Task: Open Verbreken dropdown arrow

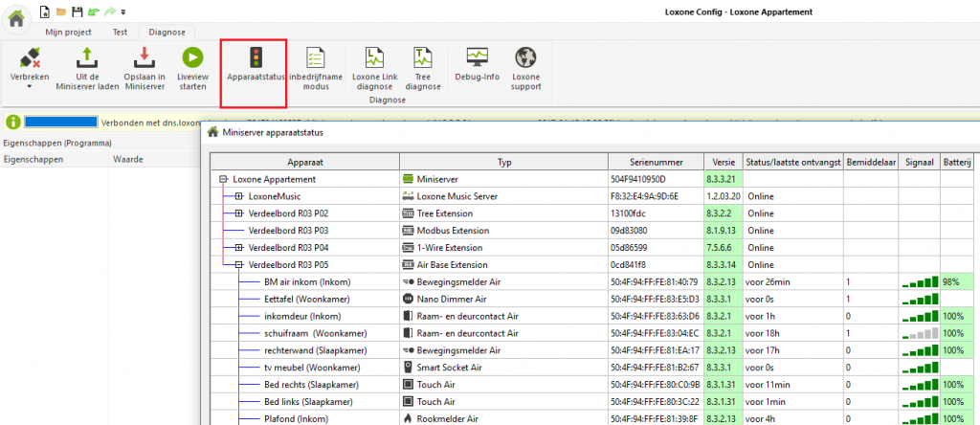Action: pos(29,87)
